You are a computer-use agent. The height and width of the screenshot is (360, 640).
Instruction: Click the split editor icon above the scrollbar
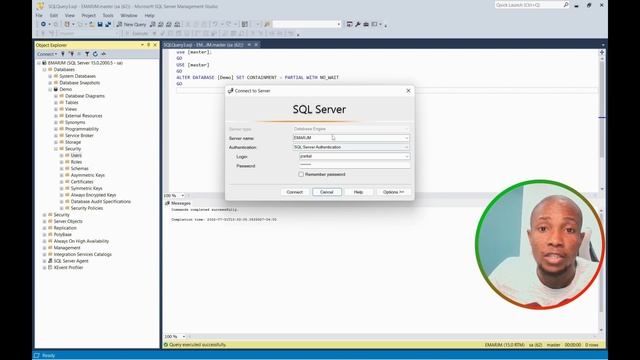[x=602, y=53]
